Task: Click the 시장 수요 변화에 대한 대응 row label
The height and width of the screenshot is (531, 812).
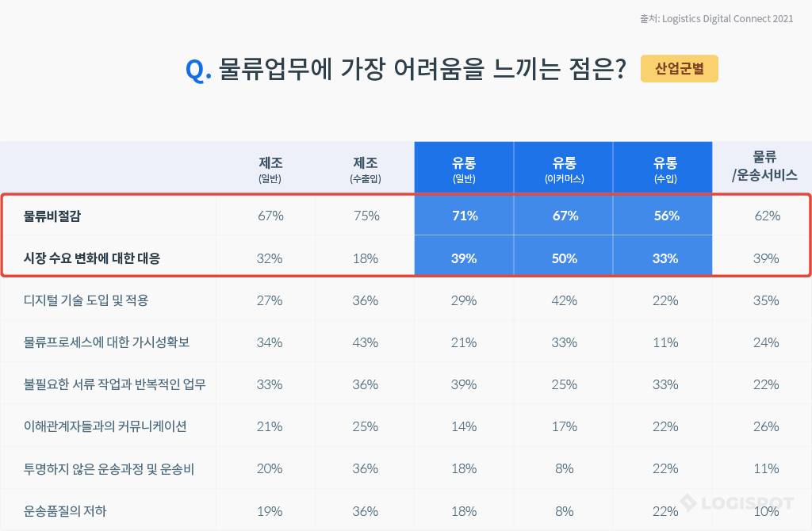Action: (92, 258)
